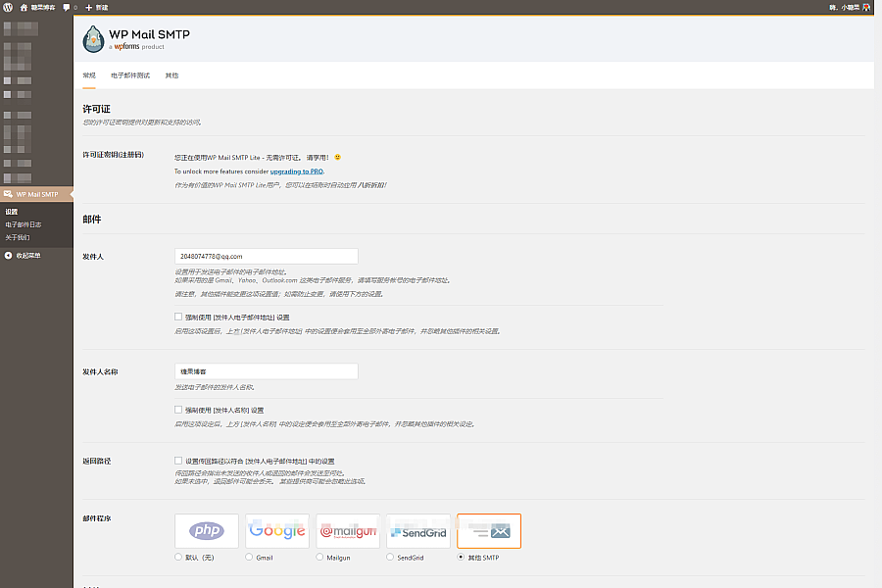Choose the Google mailer logo card
This screenshot has width=882, height=588.
[277, 530]
